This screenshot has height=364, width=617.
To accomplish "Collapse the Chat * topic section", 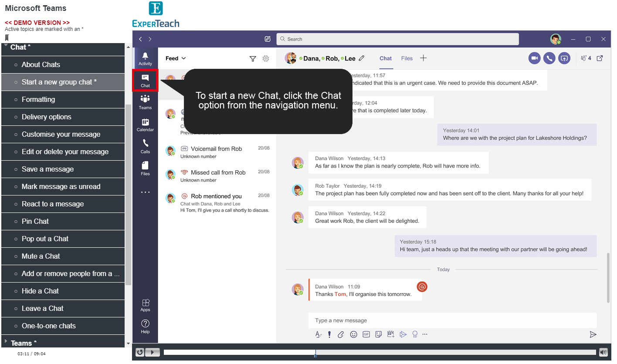I will point(6,45).
